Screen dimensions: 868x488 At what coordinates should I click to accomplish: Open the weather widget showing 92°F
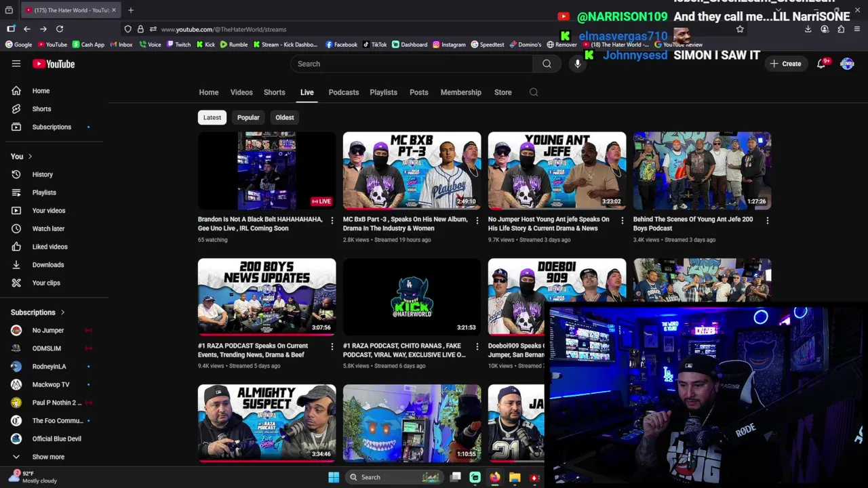pos(34,477)
